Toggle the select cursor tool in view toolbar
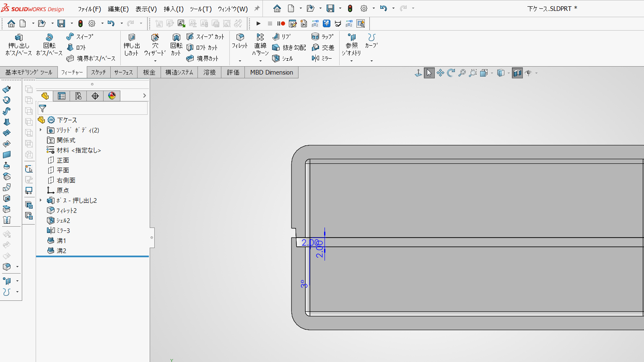 (429, 73)
